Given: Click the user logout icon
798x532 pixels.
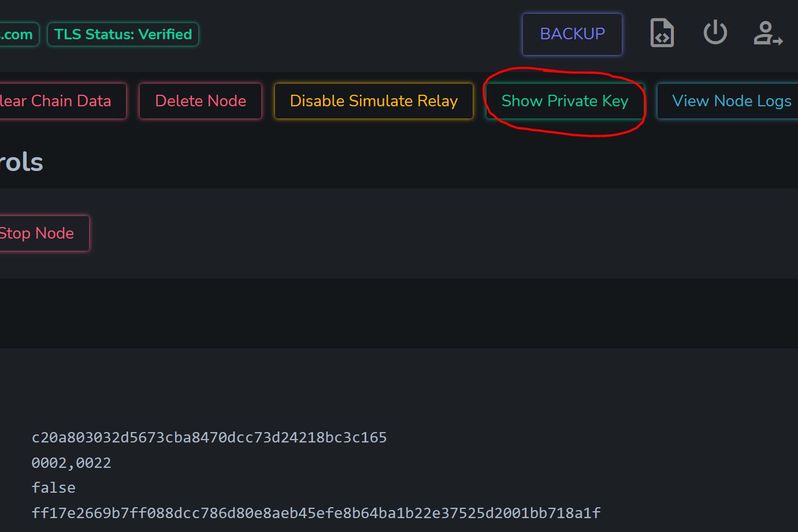Looking at the screenshot, I should 768,34.
